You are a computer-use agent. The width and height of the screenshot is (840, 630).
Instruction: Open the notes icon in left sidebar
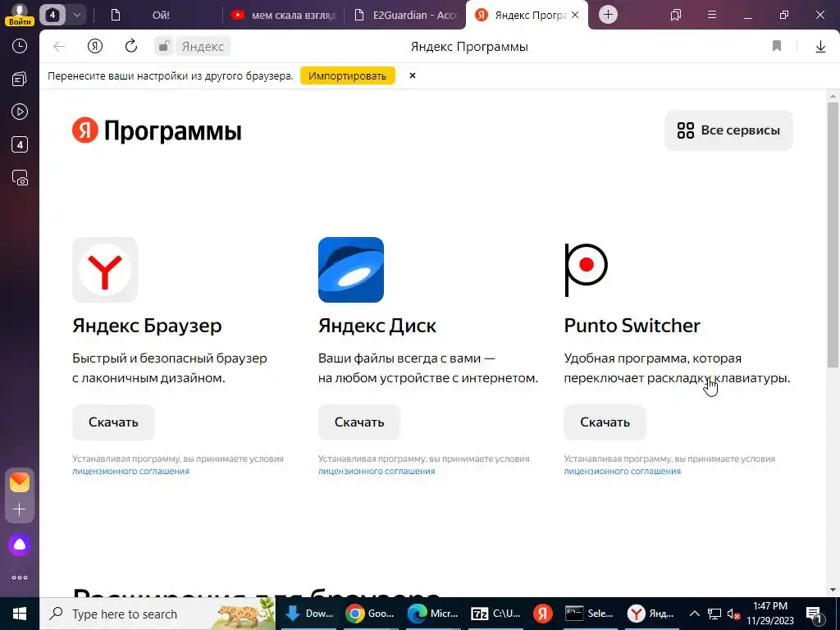pos(20,80)
